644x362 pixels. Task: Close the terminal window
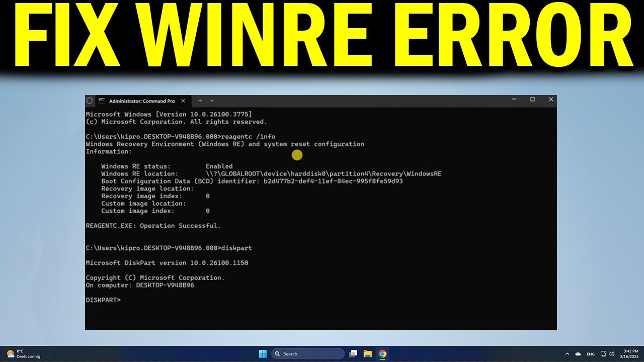(551, 100)
